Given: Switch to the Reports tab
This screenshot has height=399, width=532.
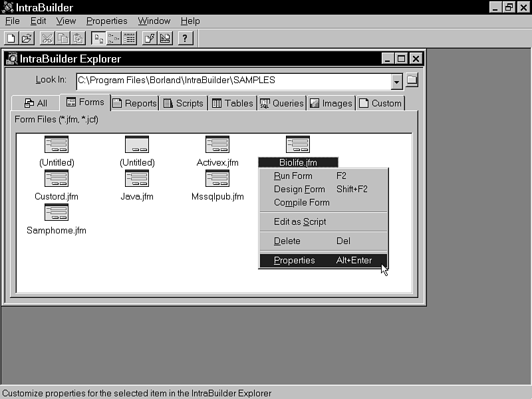Looking at the screenshot, I should (x=134, y=103).
